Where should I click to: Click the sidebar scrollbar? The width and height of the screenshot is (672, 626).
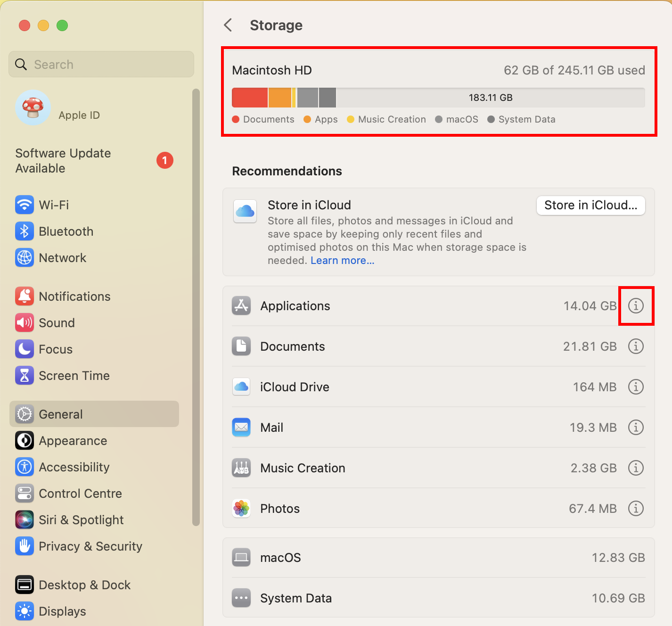[196, 307]
